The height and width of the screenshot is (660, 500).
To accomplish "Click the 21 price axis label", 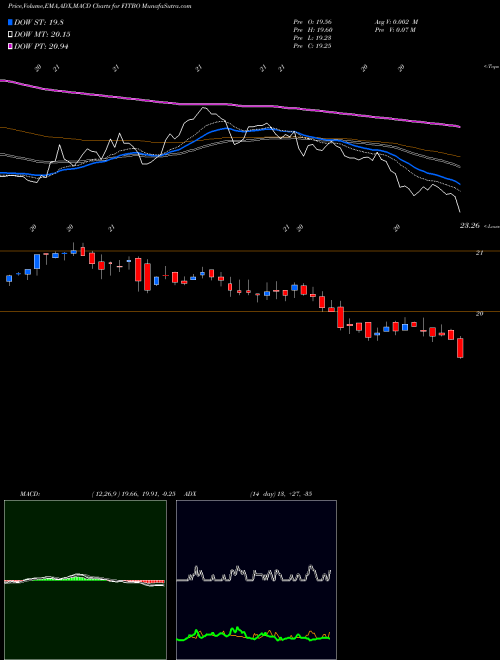I will (x=479, y=253).
